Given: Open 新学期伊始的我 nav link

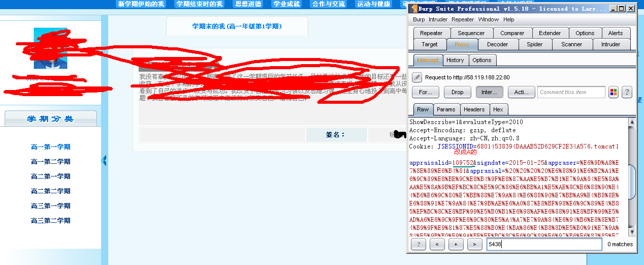Looking at the screenshot, I should tap(141, 4).
